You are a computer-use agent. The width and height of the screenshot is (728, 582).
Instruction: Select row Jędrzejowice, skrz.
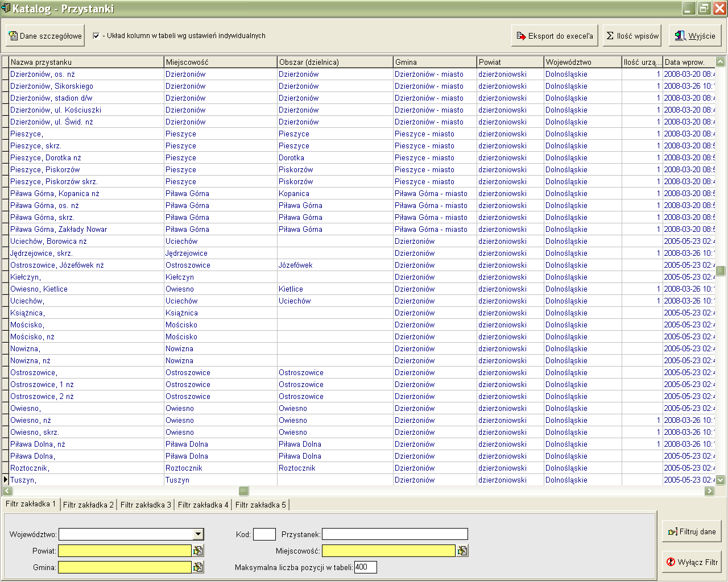[x=362, y=253]
